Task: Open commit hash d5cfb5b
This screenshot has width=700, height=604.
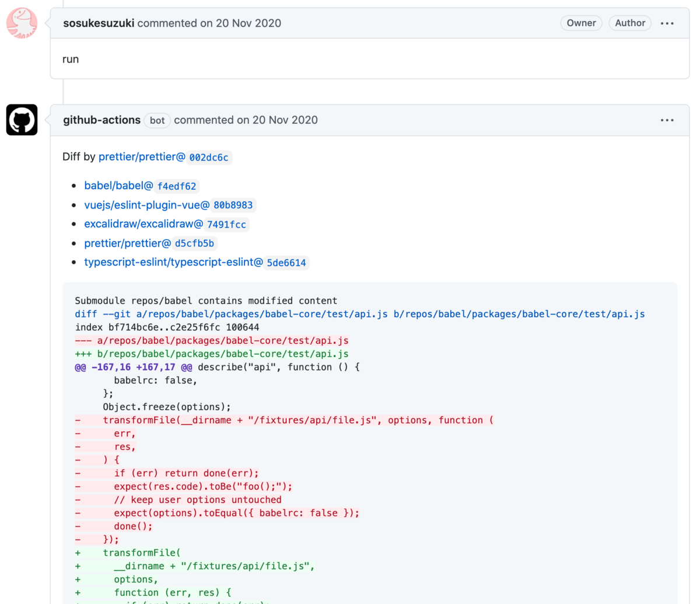Action: (194, 244)
